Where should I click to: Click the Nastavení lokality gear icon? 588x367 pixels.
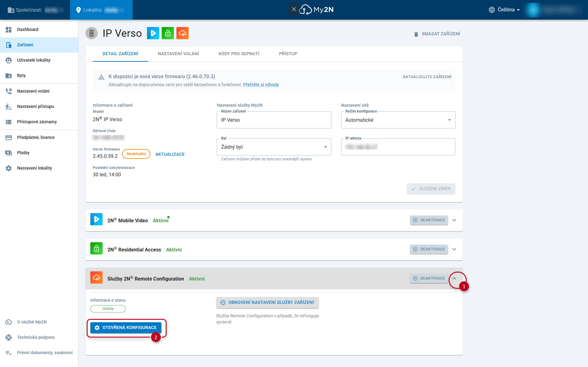tap(9, 168)
